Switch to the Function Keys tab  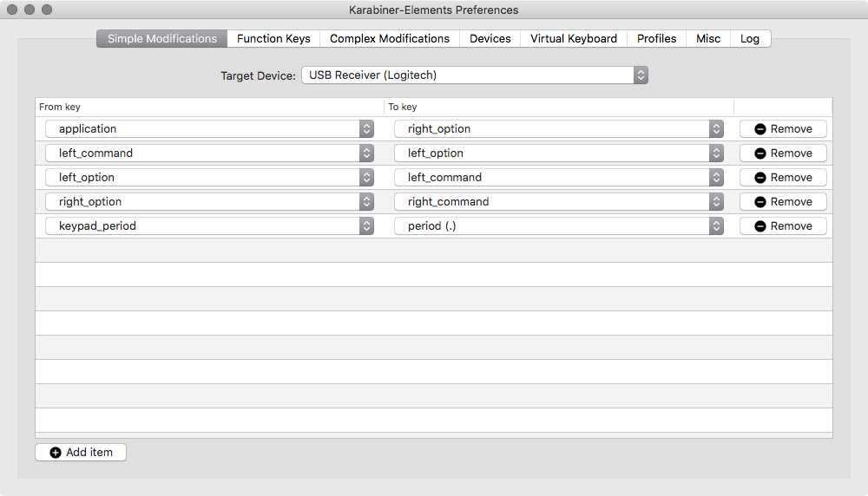[273, 39]
